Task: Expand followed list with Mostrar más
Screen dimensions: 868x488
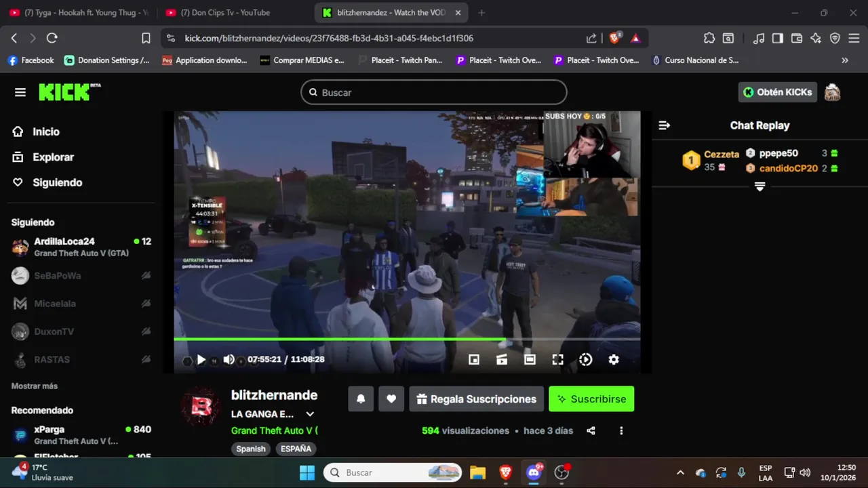Action: tap(35, 386)
